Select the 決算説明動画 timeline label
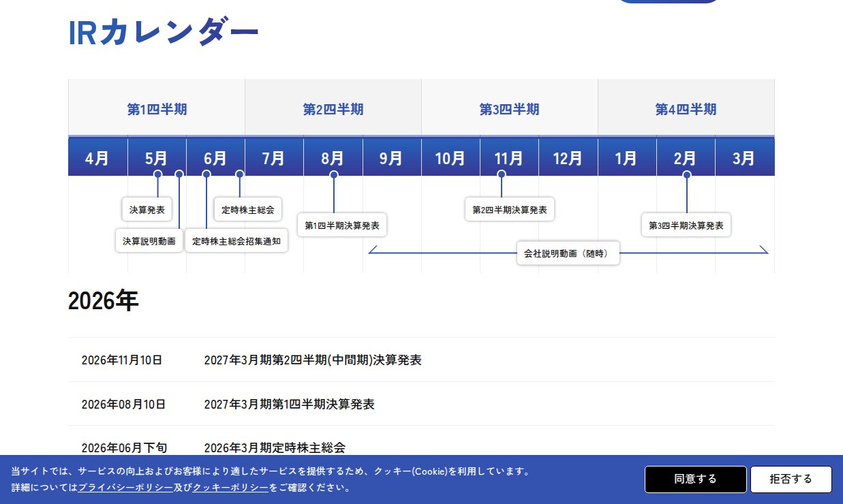The image size is (843, 504). coord(149,241)
